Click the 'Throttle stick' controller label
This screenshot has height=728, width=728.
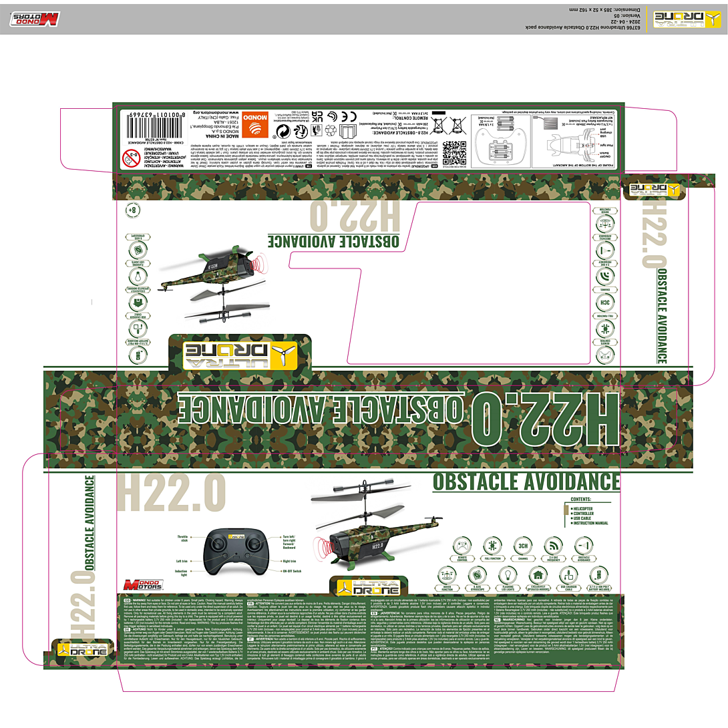click(x=182, y=538)
